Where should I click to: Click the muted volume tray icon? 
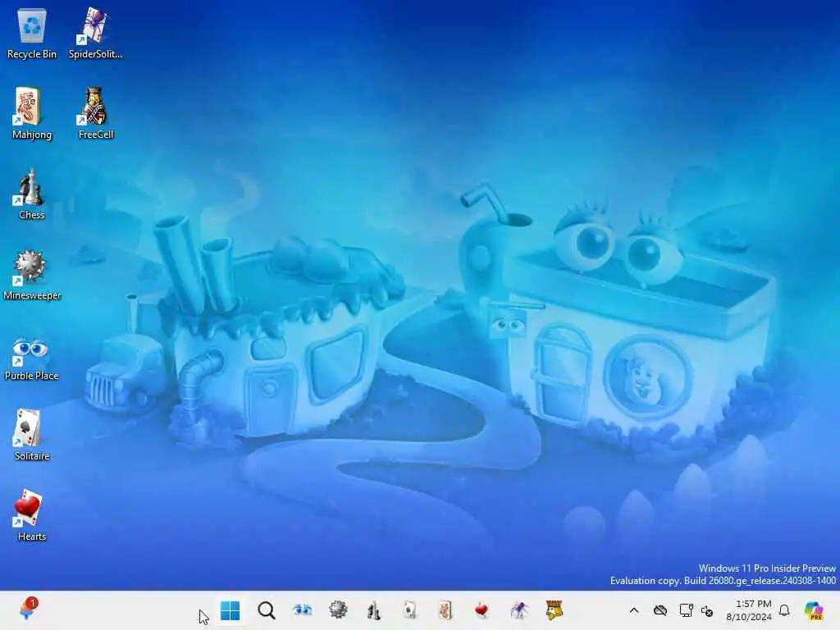point(706,611)
